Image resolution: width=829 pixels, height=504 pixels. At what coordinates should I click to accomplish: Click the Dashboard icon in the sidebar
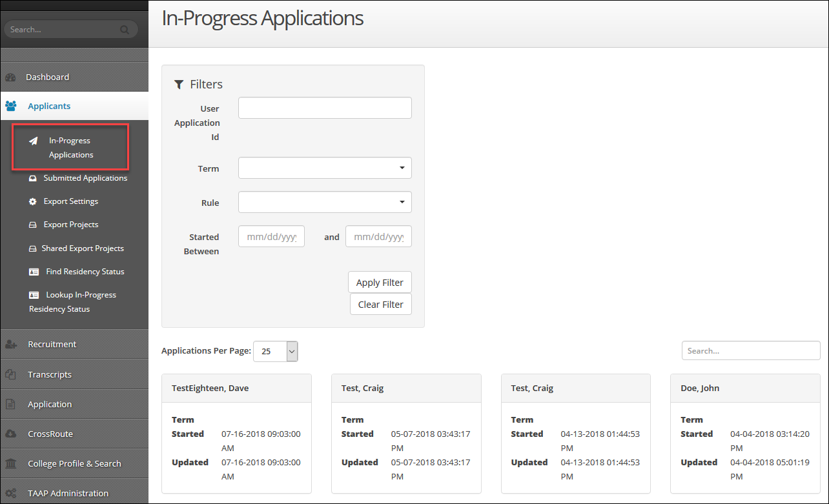[x=12, y=76]
